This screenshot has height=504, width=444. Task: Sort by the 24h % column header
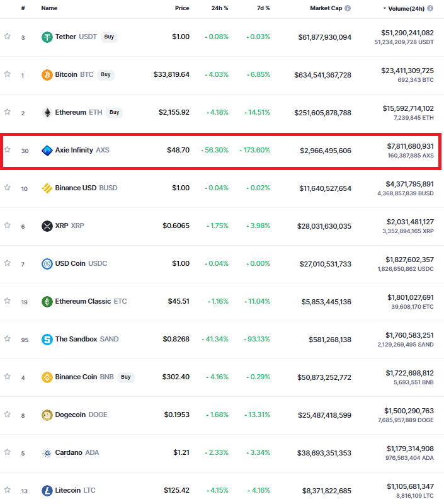click(220, 8)
